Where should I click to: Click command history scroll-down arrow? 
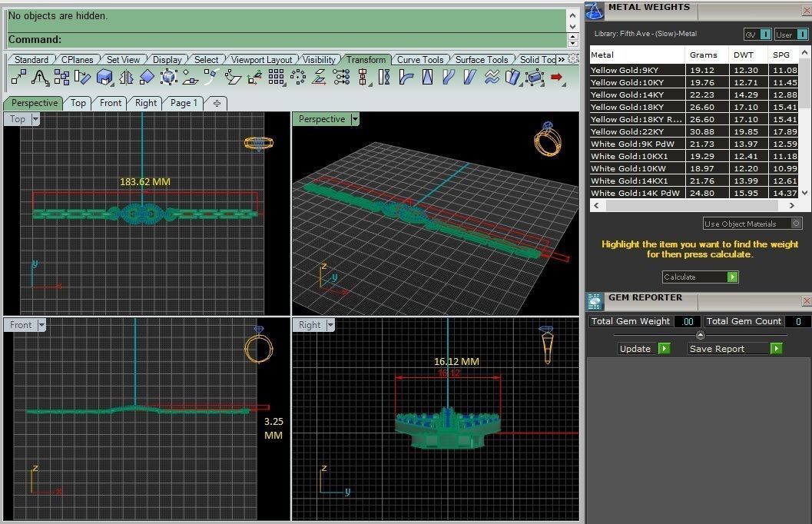click(x=572, y=26)
